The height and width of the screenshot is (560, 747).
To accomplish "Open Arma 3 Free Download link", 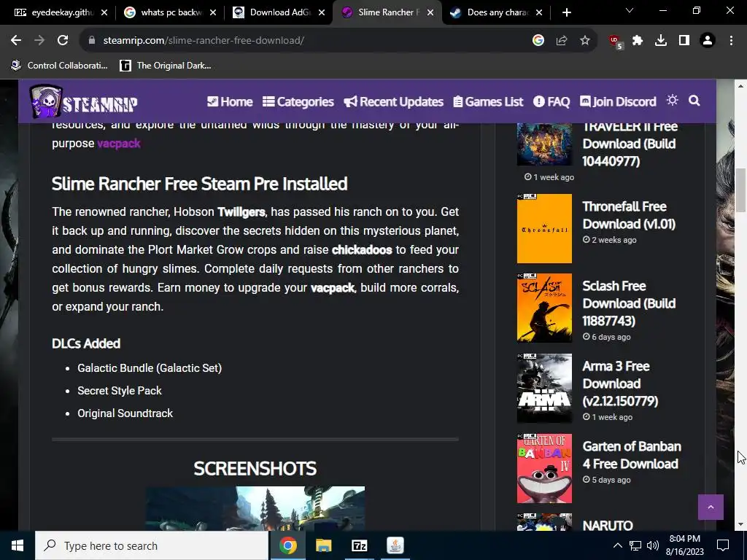I will point(620,384).
